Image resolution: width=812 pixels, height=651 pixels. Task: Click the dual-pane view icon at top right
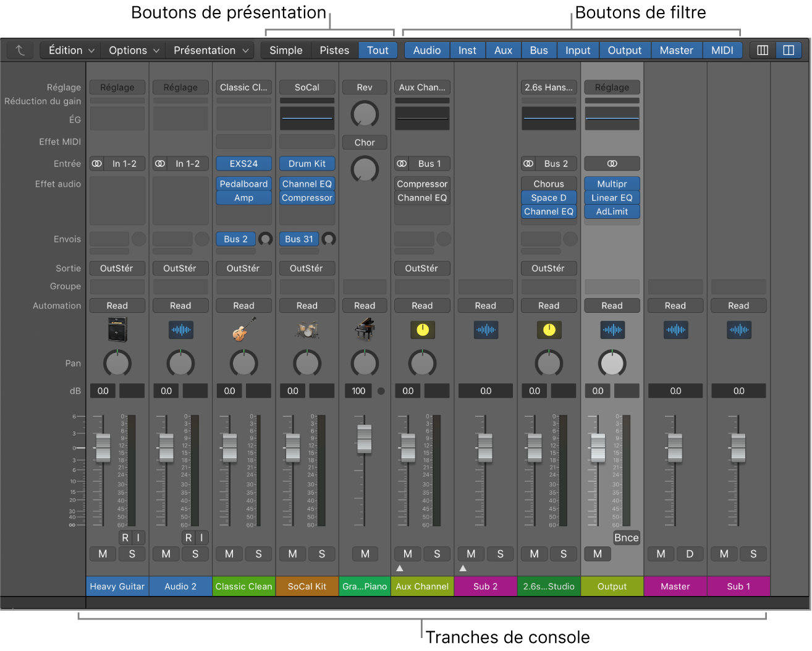point(789,49)
